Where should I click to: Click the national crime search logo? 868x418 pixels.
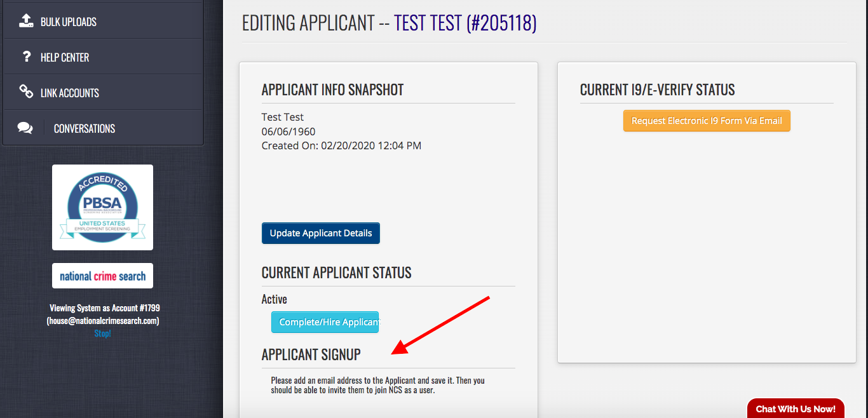(x=102, y=276)
